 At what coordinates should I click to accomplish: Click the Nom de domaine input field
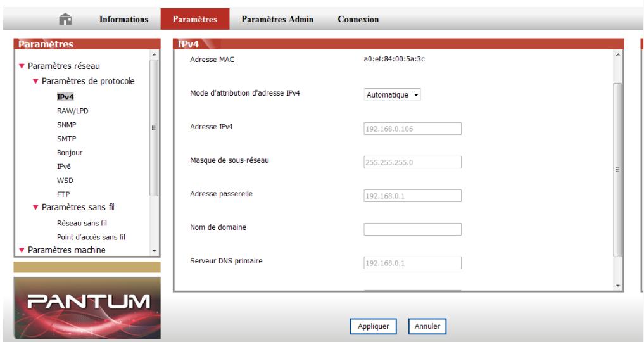tap(412, 229)
